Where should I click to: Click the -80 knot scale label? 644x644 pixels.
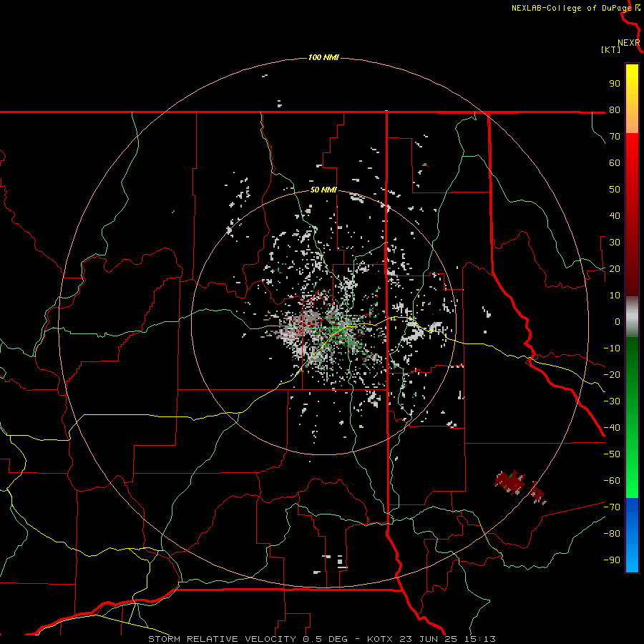pyautogui.click(x=612, y=534)
